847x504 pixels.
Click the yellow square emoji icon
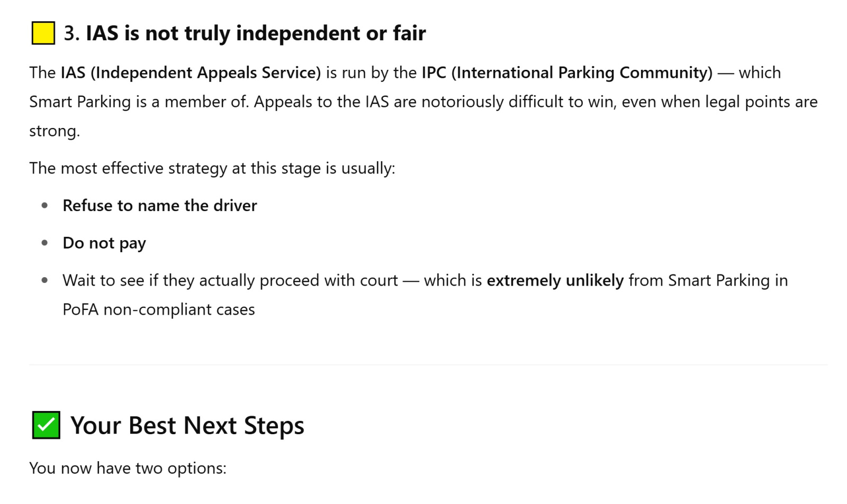click(x=43, y=33)
